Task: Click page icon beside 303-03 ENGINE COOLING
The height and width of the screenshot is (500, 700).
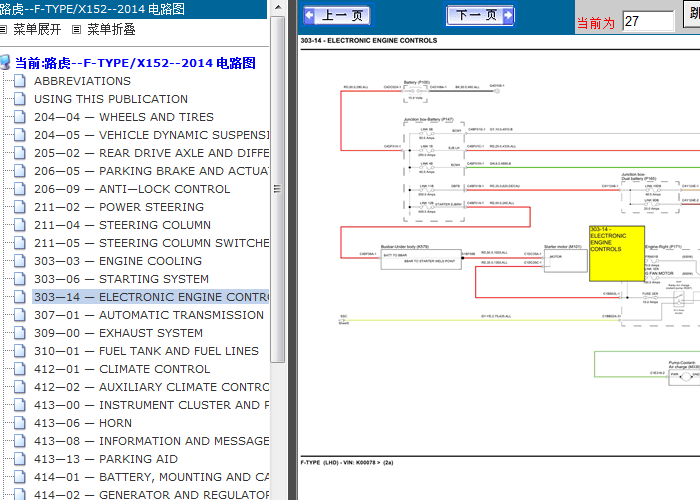Action: tap(20, 261)
